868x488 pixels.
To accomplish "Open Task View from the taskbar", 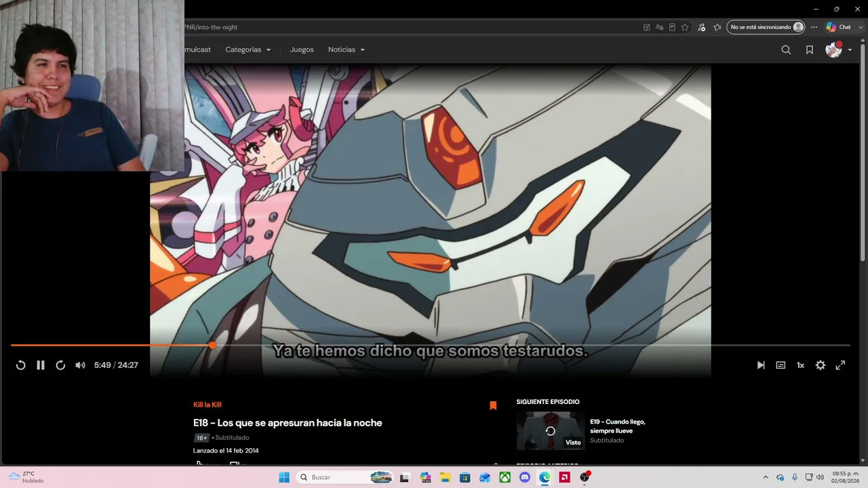I will point(405,477).
